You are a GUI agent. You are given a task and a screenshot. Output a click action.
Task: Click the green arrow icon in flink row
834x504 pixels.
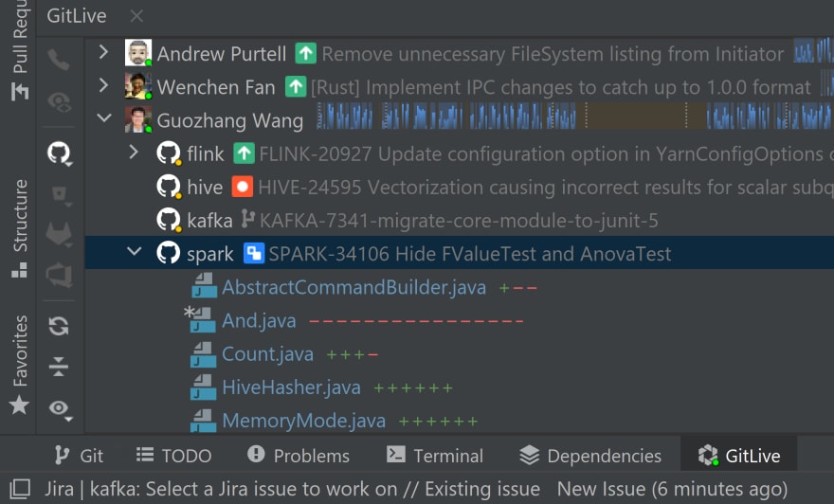coord(244,153)
